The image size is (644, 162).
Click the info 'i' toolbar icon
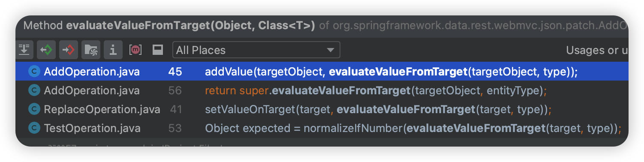[x=113, y=50]
